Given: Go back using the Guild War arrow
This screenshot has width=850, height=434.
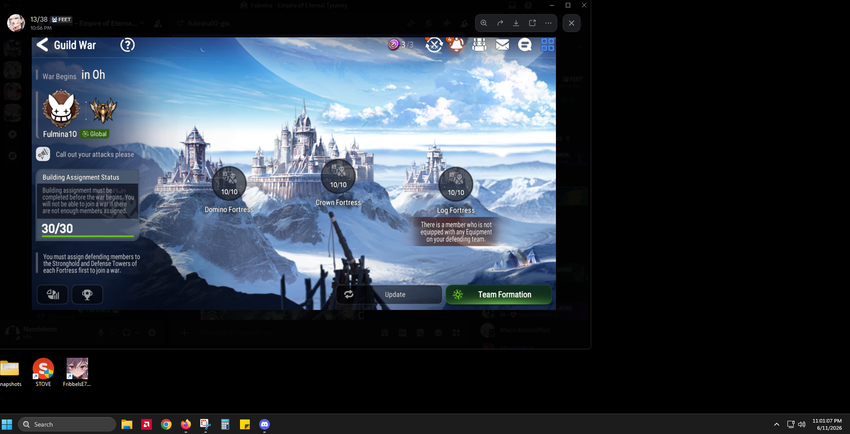Looking at the screenshot, I should pyautogui.click(x=42, y=44).
